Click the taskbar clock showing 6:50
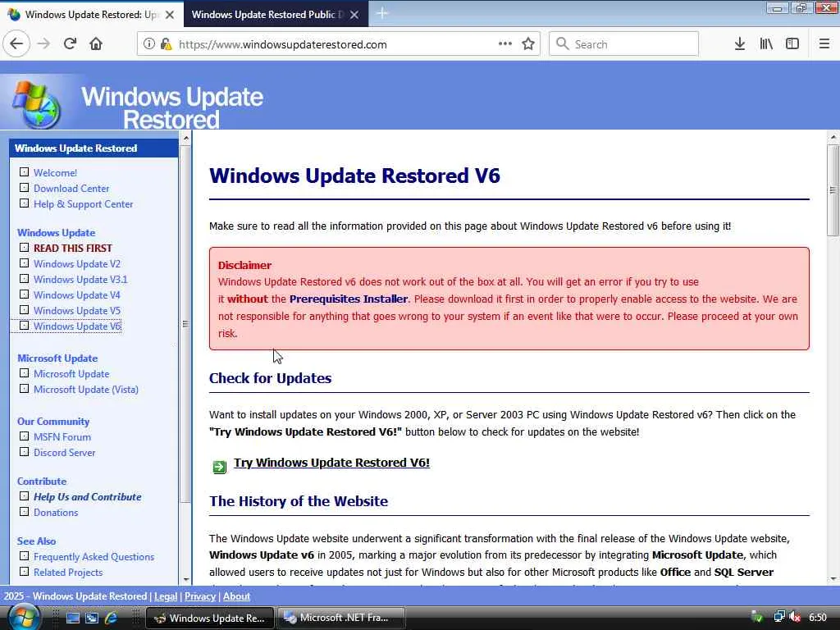The height and width of the screenshot is (630, 840). (818, 618)
